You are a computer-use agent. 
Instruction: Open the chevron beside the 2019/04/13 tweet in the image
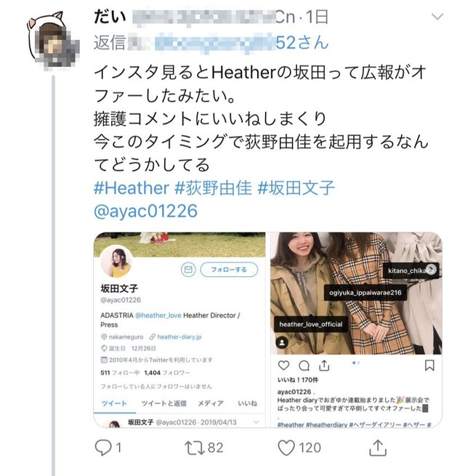256,422
